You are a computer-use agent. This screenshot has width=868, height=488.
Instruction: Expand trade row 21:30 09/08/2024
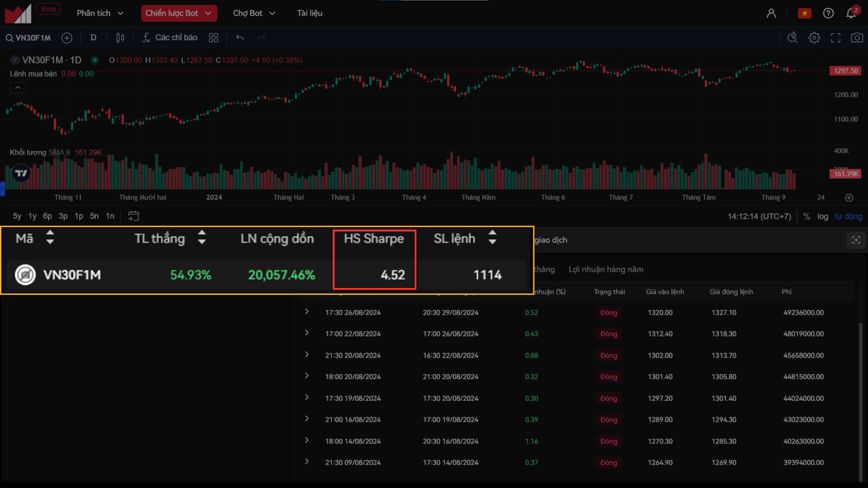coord(307,461)
